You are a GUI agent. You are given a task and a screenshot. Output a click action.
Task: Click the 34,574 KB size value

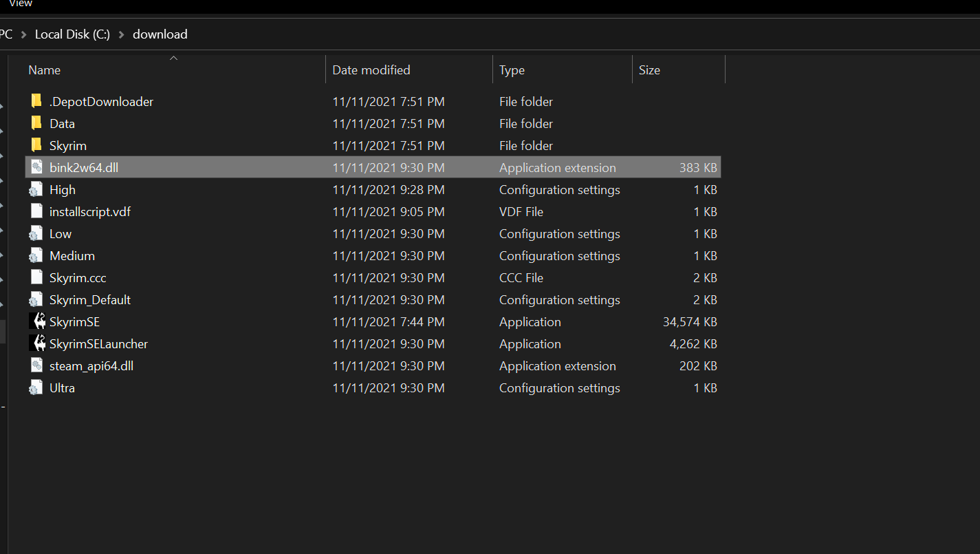(x=688, y=322)
